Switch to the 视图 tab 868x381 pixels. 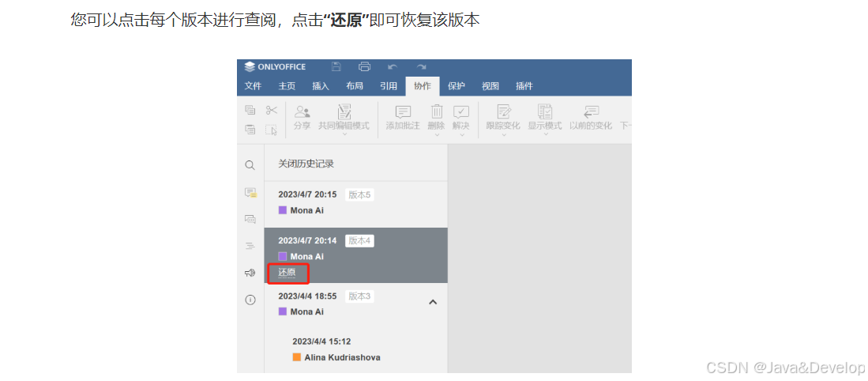pyautogui.click(x=490, y=86)
